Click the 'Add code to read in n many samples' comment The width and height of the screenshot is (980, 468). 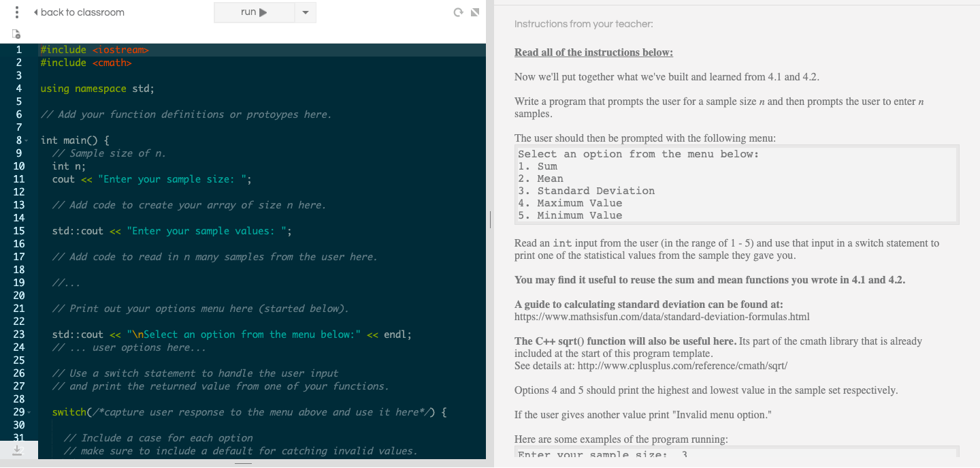(x=214, y=257)
